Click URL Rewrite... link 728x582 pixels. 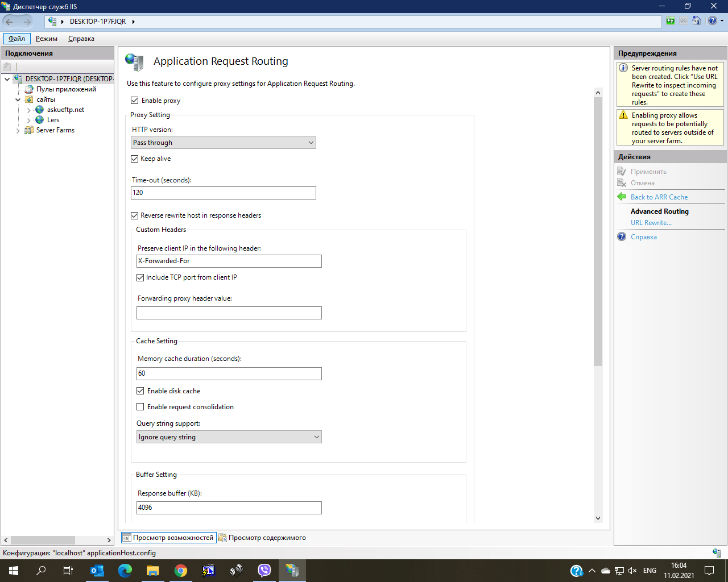pos(651,223)
